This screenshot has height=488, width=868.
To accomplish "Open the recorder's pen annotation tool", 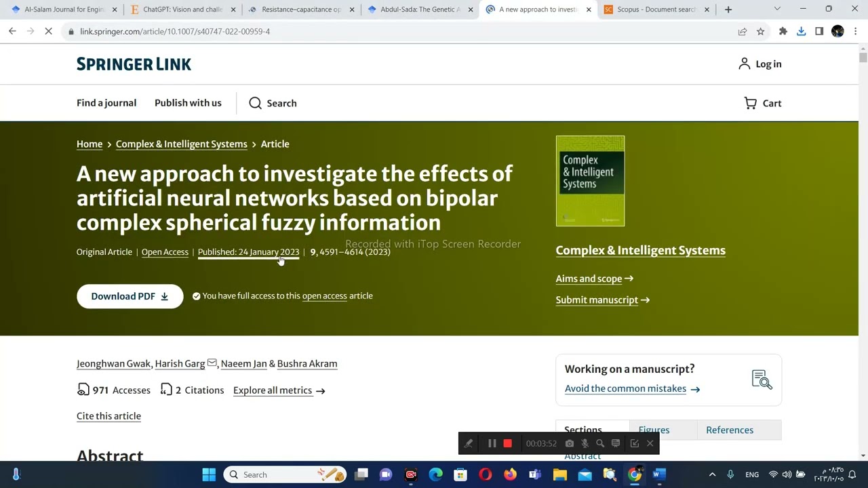I will click(x=469, y=443).
